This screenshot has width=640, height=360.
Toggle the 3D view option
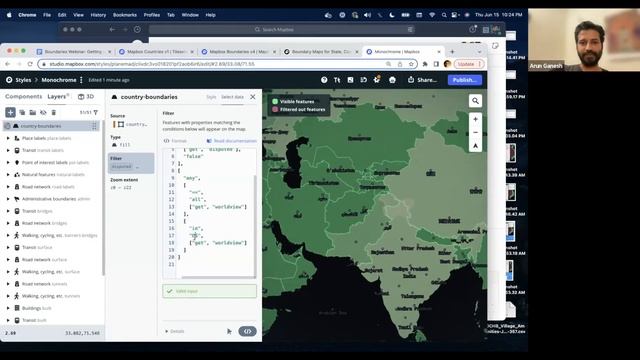86,96
